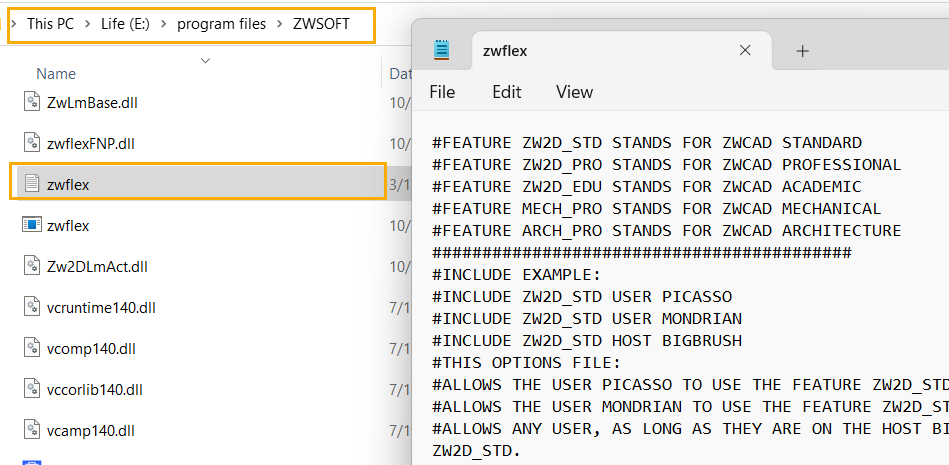
Task: Click the zwflex text document icon
Action: pyautogui.click(x=32, y=184)
